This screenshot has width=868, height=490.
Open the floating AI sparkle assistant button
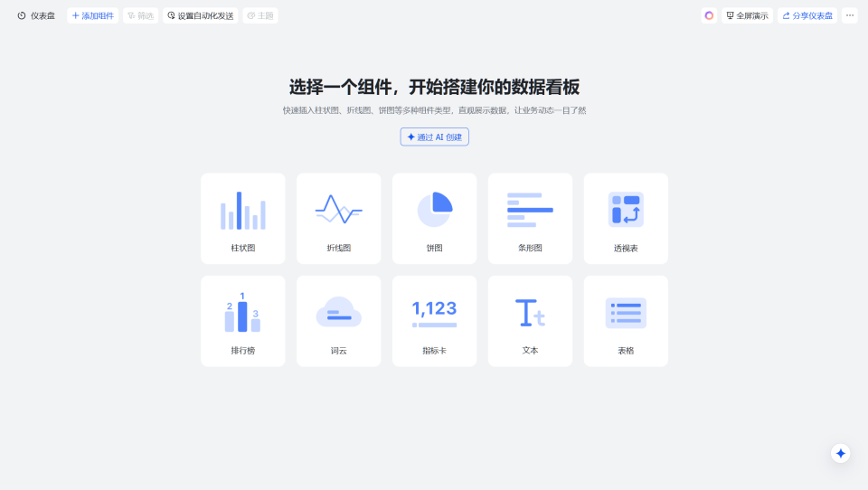[841, 454]
